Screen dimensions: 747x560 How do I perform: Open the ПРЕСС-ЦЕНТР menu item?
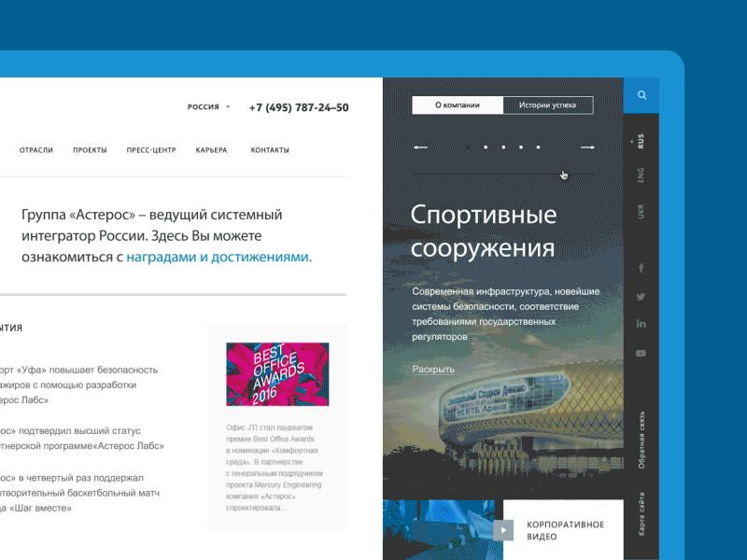click(x=151, y=150)
